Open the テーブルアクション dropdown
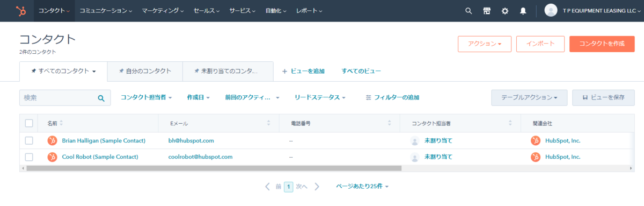644x206 pixels. [x=530, y=98]
